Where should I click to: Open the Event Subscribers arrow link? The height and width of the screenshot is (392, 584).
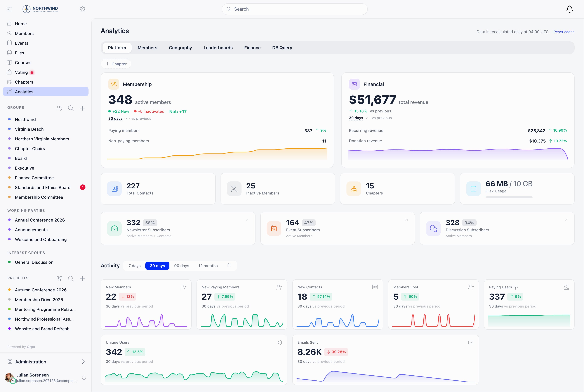point(406,220)
